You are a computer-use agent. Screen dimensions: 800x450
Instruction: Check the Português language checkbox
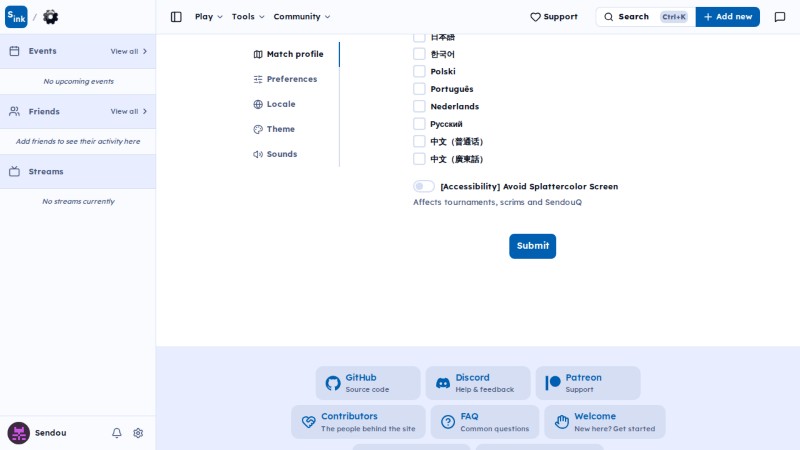pyautogui.click(x=419, y=89)
